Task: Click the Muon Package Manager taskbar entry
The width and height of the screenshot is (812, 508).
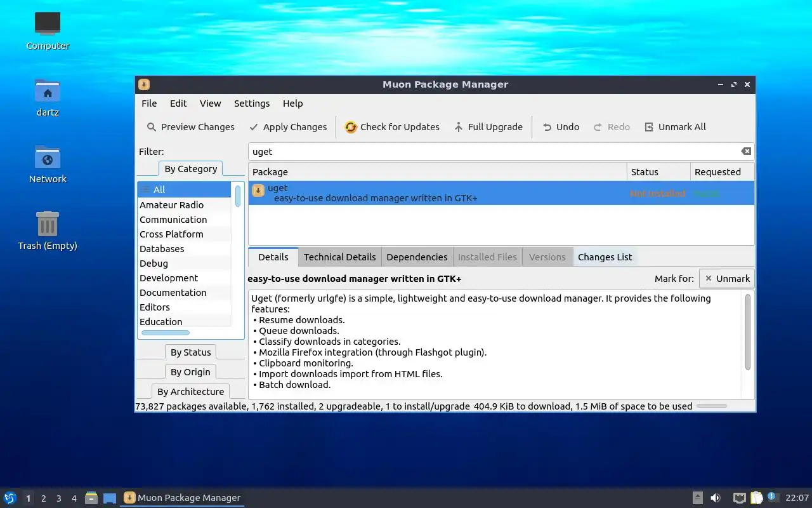Action: click(182, 498)
